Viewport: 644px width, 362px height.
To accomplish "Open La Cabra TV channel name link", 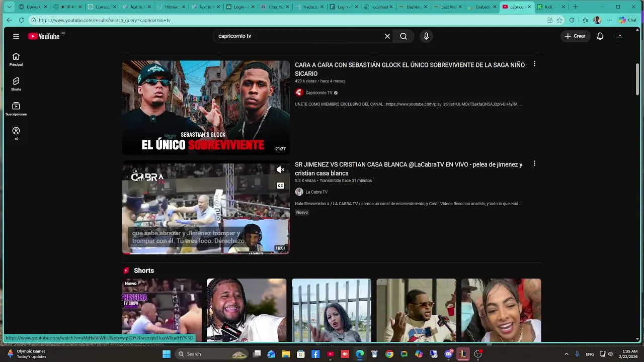I will tap(316, 192).
